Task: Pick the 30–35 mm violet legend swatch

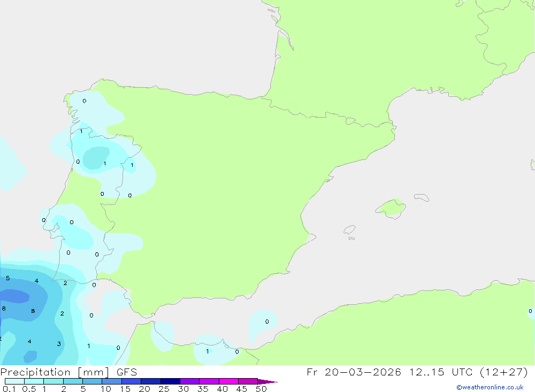Action: 190,381
